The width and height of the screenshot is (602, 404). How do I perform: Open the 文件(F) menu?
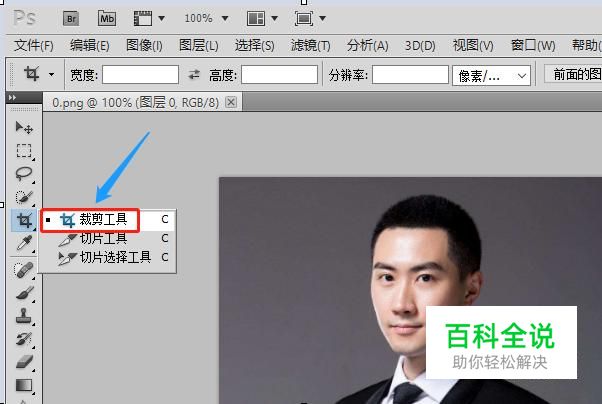click(x=34, y=46)
